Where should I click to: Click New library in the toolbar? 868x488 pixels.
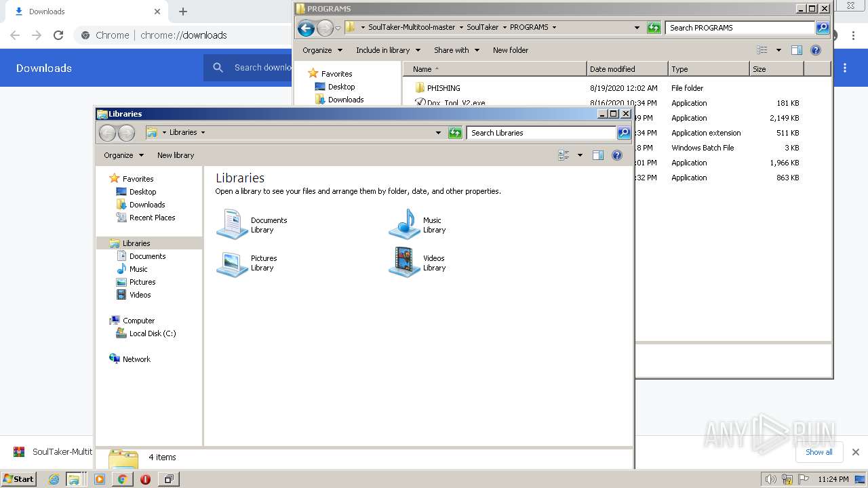(176, 155)
